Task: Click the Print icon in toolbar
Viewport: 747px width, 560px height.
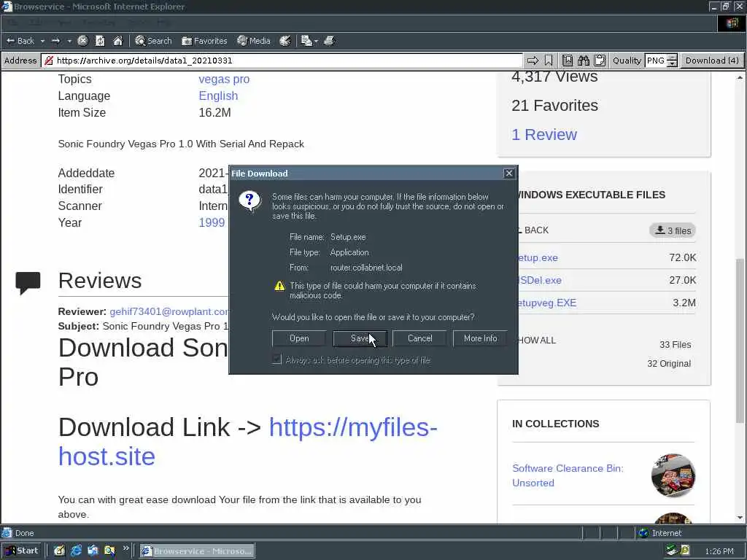Action: (x=329, y=41)
